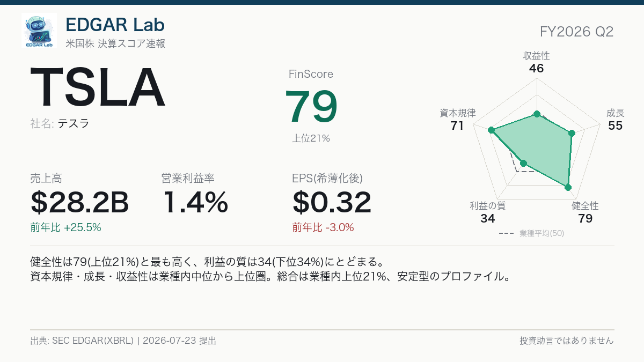
Task: Click the FY2026 Q2 period label
Action: pyautogui.click(x=577, y=32)
